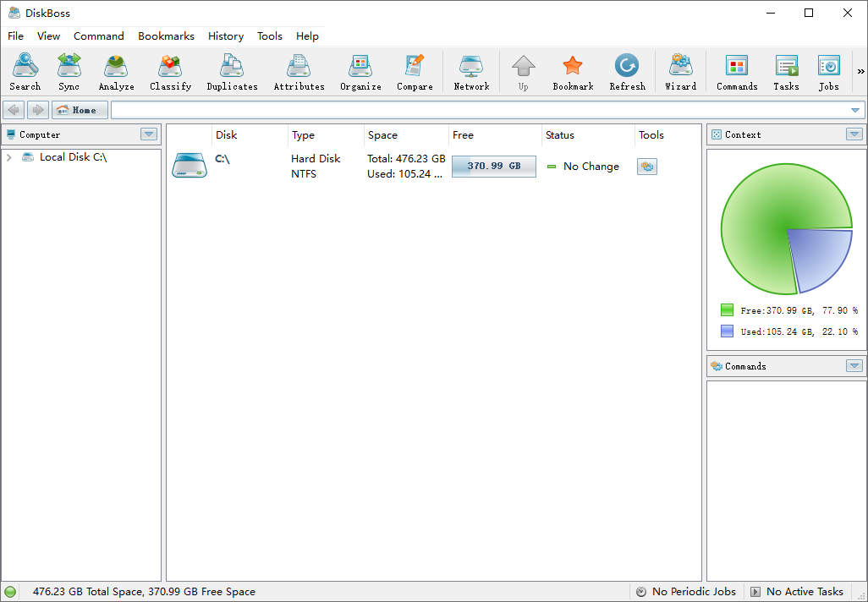This screenshot has width=868, height=602.
Task: Open the Commands panel dropdown arrow
Action: click(854, 366)
